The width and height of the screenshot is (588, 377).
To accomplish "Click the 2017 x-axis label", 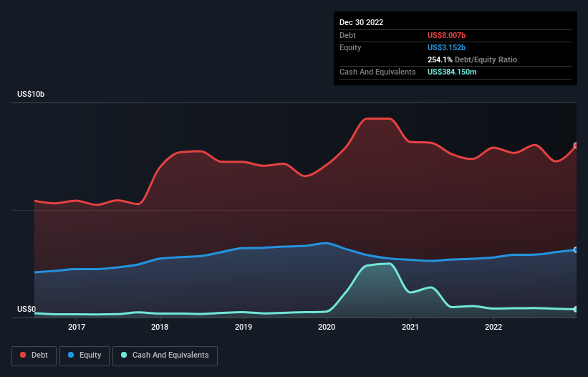I will 77,327.
